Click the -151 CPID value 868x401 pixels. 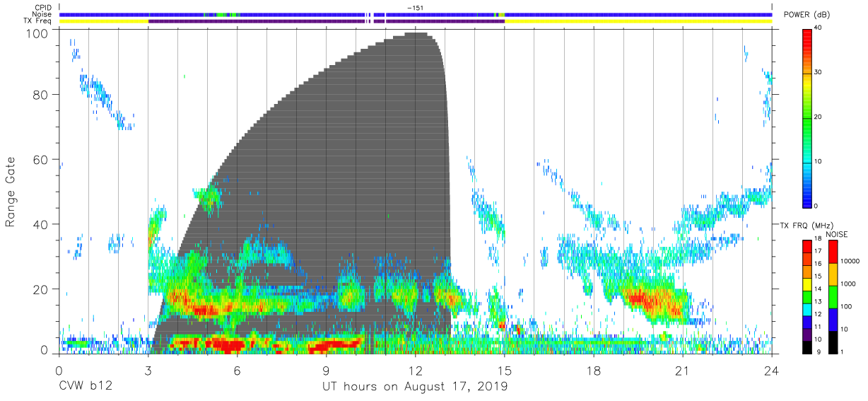(415, 8)
